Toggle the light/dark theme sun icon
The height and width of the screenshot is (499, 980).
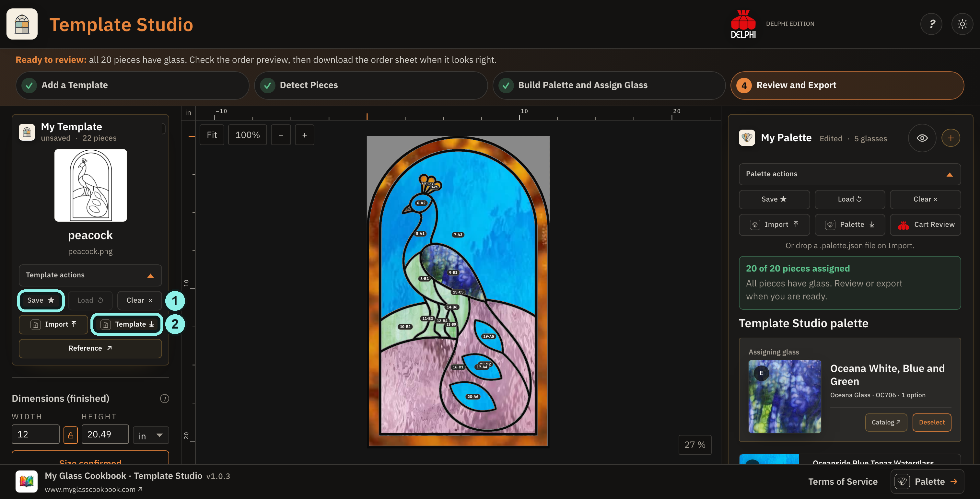tap(962, 24)
